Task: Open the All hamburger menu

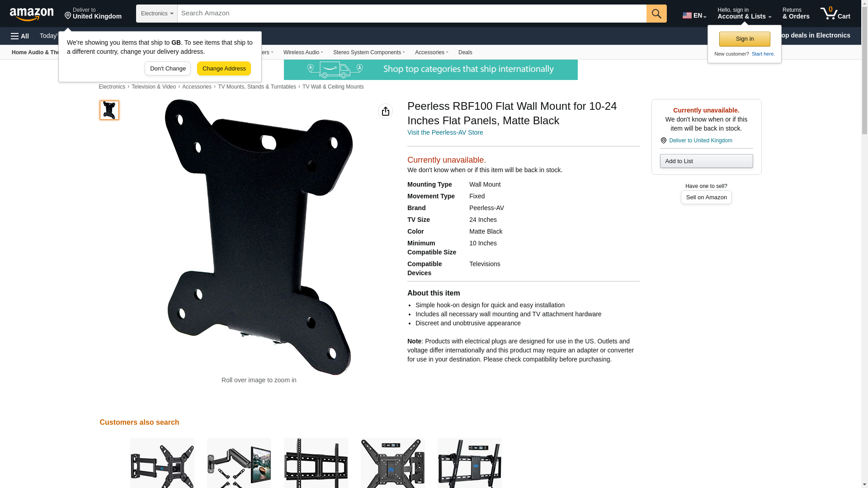Action: (20, 36)
